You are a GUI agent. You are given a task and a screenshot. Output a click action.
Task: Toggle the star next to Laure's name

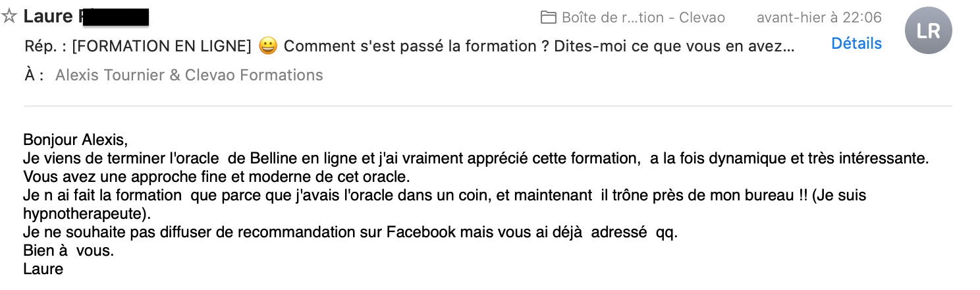(9, 16)
